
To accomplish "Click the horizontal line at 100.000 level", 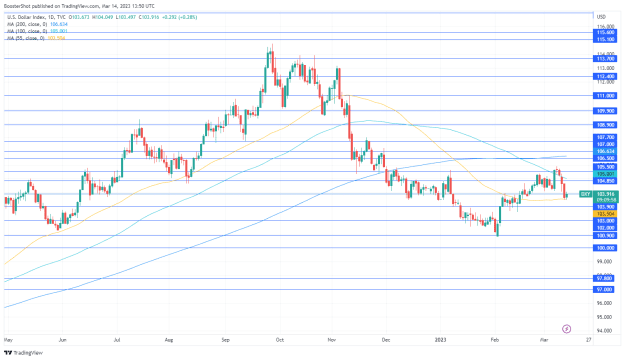I will [299, 248].
